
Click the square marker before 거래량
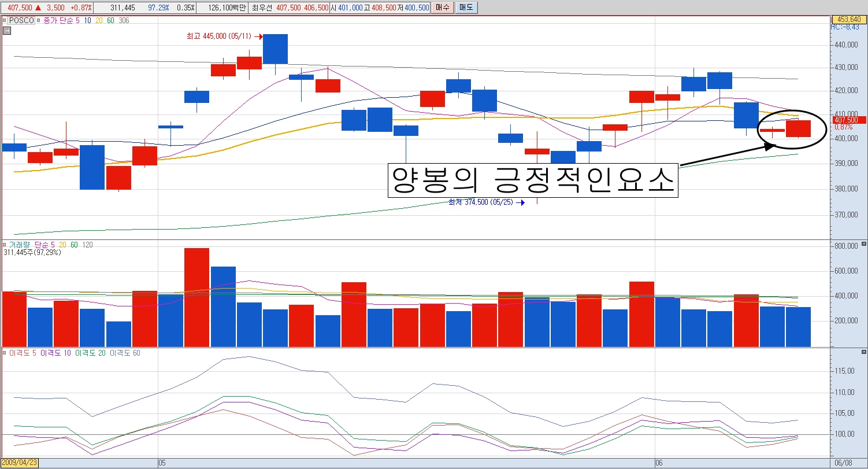tap(5, 245)
